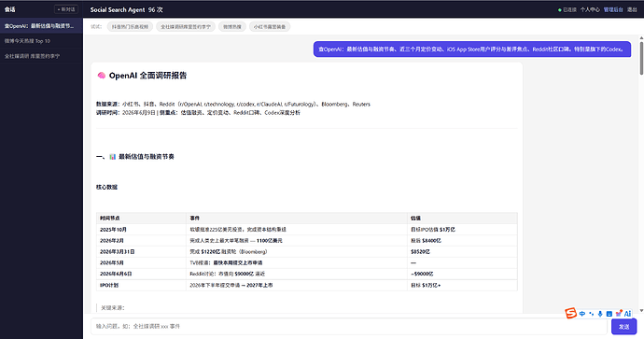Log out via 退出
The image size is (644, 339).
[x=632, y=9]
